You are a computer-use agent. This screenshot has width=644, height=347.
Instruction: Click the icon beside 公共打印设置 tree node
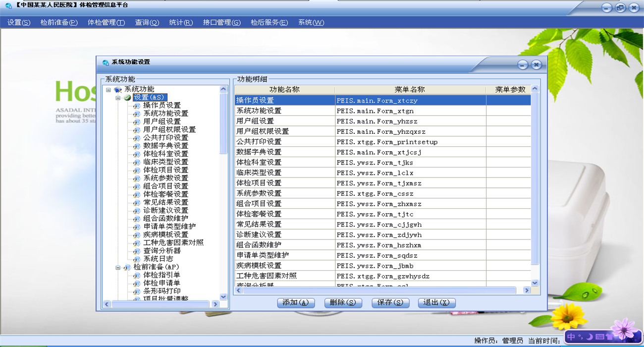click(x=137, y=138)
